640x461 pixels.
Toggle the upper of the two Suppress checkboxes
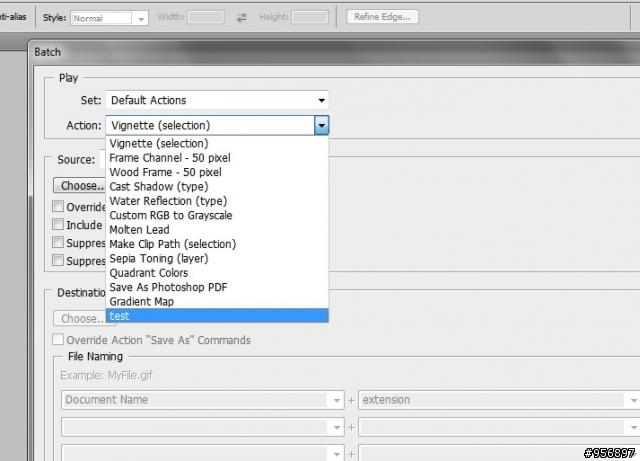point(58,242)
